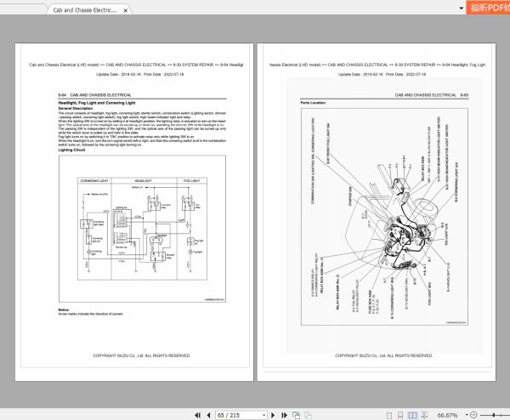Click the Lighting Circuit diagram on left page
This screenshot has height=420, width=510.
pyautogui.click(x=142, y=229)
